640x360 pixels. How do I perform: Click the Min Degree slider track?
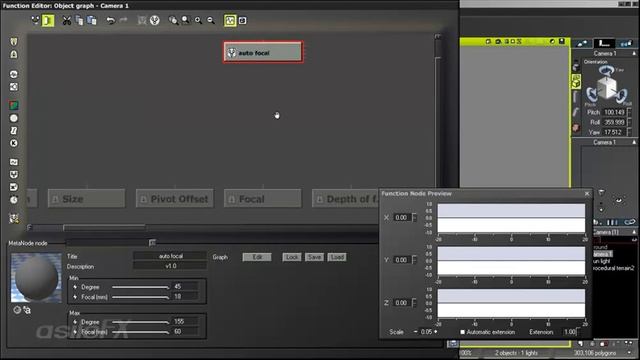(140, 287)
